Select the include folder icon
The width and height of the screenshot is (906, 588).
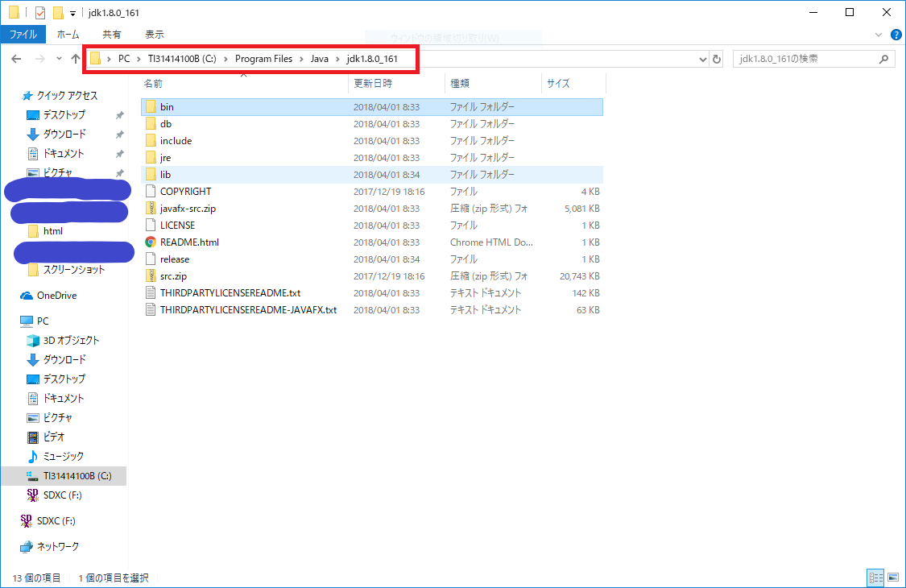[x=151, y=140]
